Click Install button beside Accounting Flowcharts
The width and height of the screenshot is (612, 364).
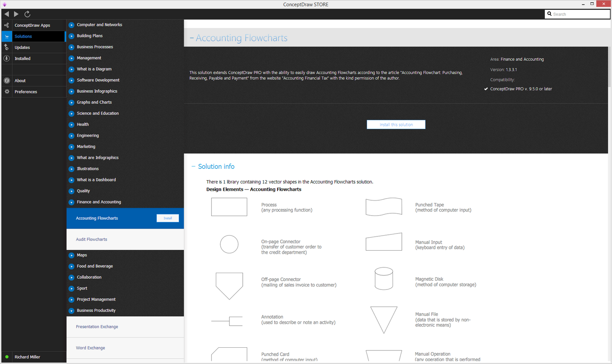coord(168,218)
